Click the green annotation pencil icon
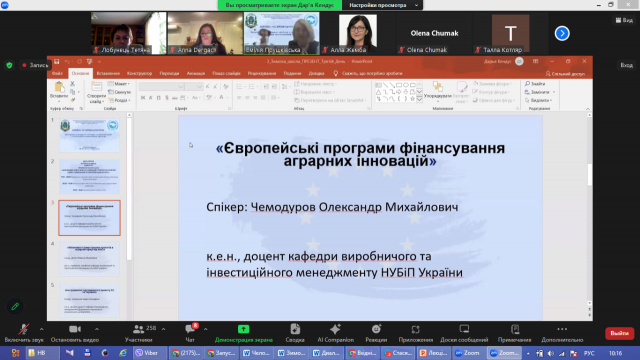 (x=15, y=306)
